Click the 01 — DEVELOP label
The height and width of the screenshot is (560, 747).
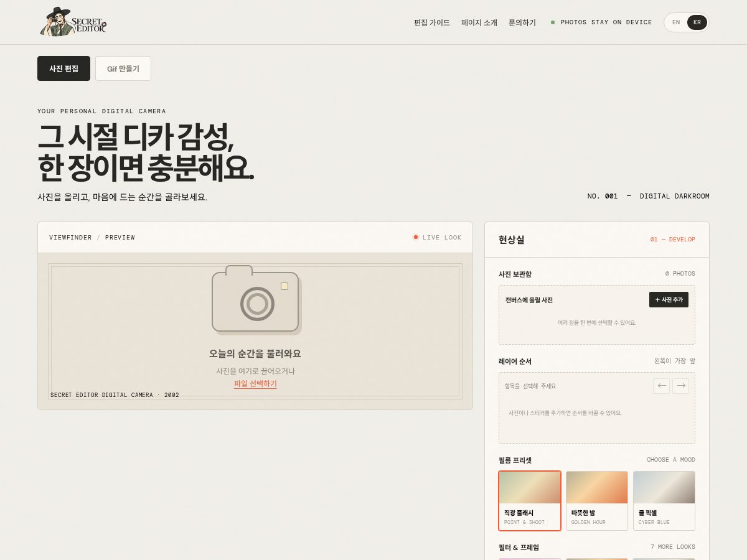pos(673,240)
